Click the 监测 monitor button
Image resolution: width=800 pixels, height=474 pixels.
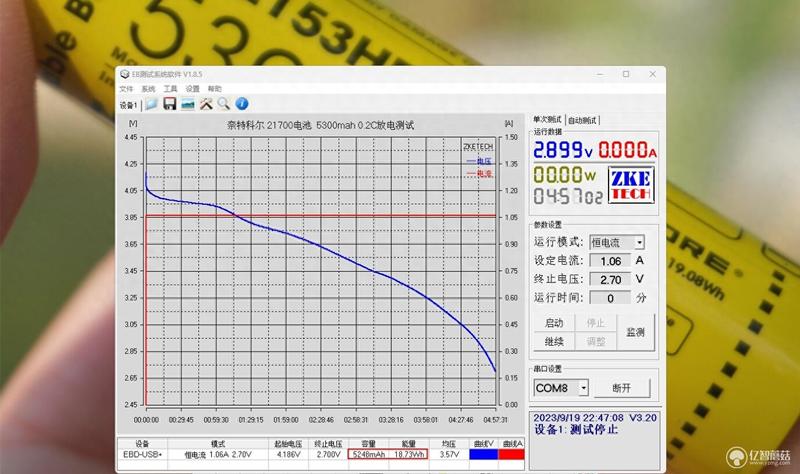[x=635, y=332]
